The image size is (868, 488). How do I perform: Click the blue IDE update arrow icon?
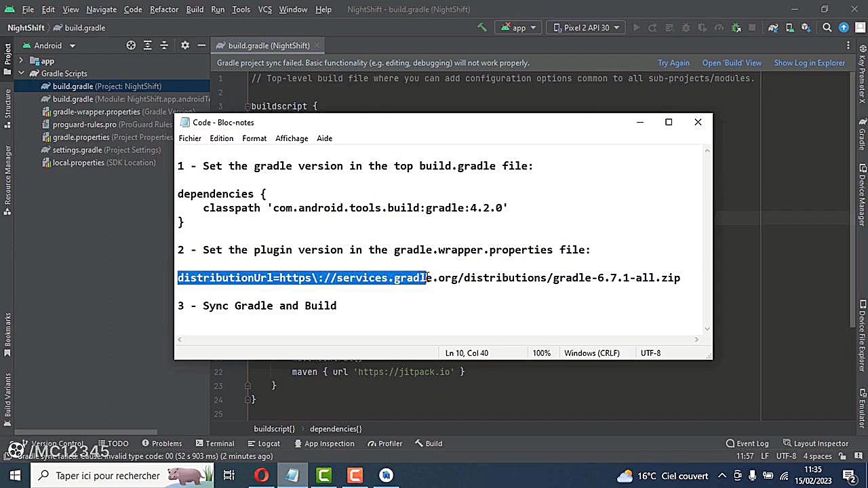tap(844, 28)
